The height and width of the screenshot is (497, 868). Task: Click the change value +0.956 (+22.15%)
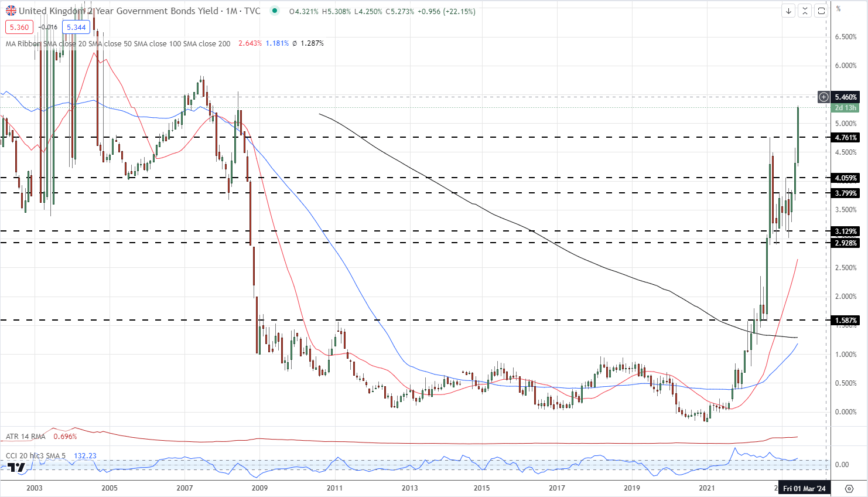tap(446, 11)
